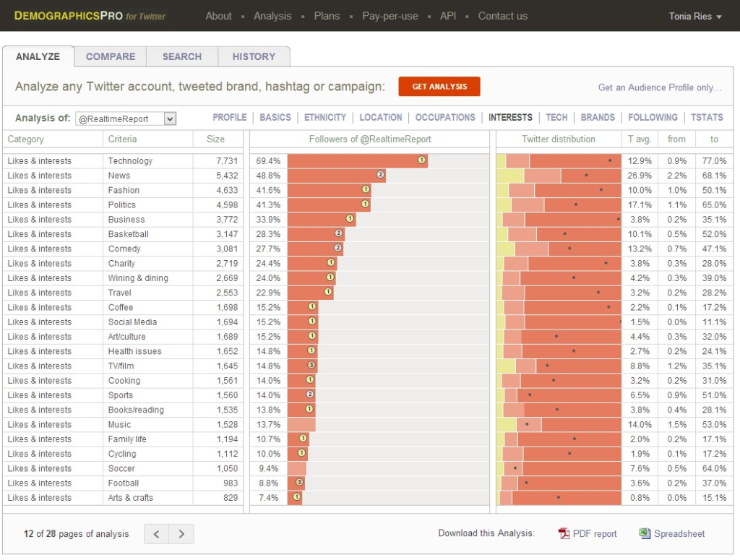Click the Health issues criteria cell
Image resolution: width=740 pixels, height=560 pixels.
(134, 351)
